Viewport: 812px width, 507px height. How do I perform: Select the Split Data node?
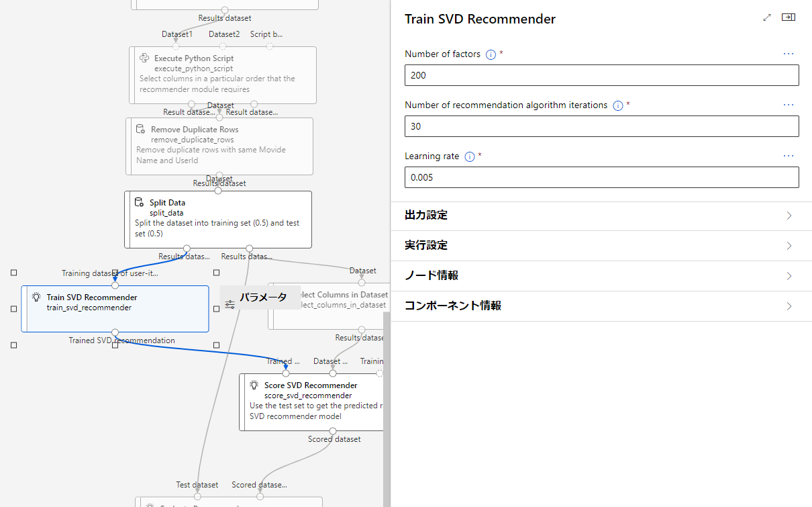coord(218,220)
